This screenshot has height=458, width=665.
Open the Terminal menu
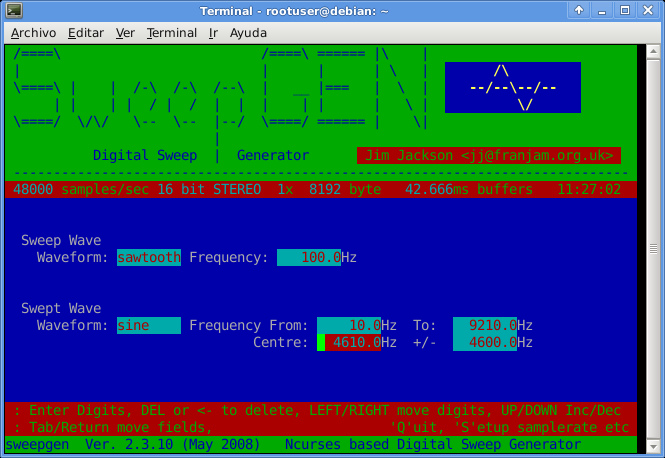pyautogui.click(x=172, y=33)
